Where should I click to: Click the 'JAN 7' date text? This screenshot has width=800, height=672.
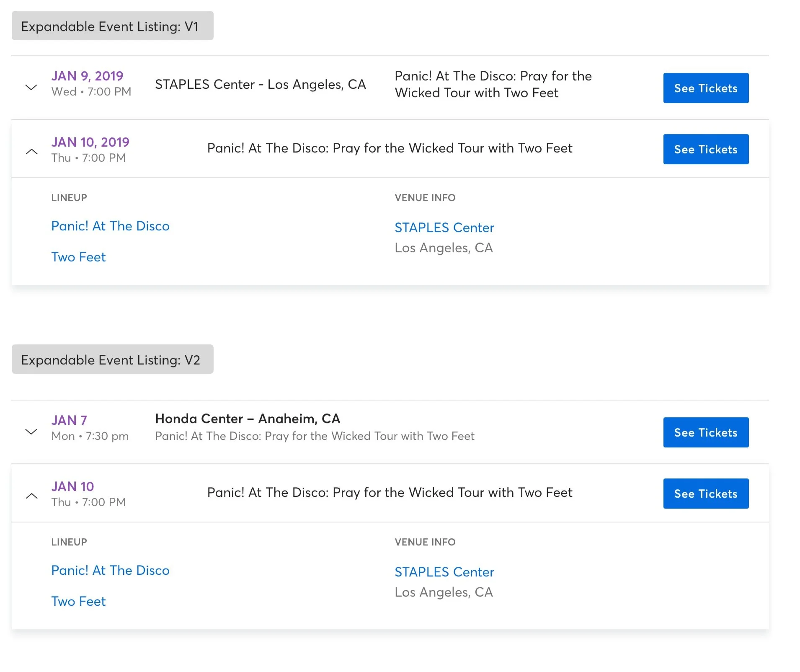(x=69, y=420)
